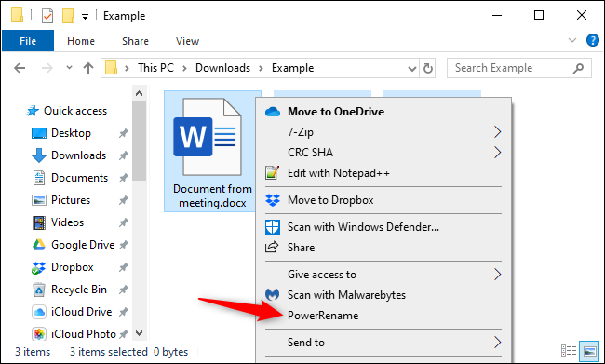Choose Edit with Notepad++
Viewport: 605px width, 364px height.
coord(383,173)
